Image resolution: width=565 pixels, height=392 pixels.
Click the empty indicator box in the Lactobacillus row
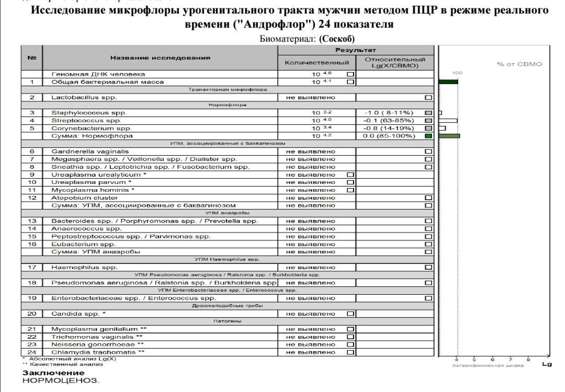click(x=428, y=98)
